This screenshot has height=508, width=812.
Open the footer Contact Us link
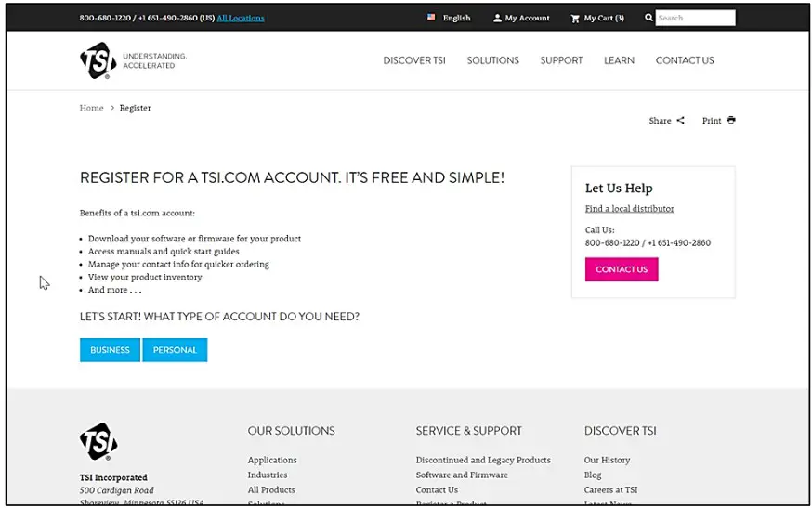437,489
